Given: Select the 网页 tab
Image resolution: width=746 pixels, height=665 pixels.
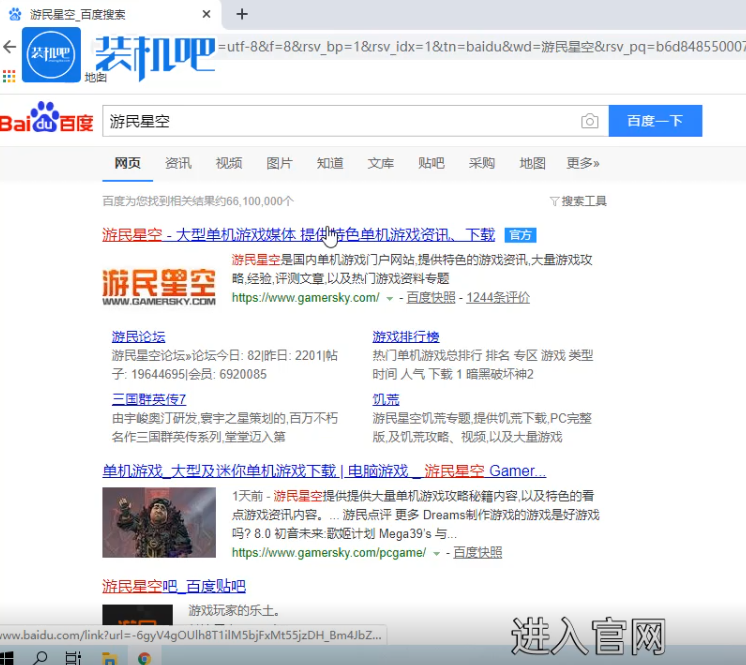Looking at the screenshot, I should point(128,163).
